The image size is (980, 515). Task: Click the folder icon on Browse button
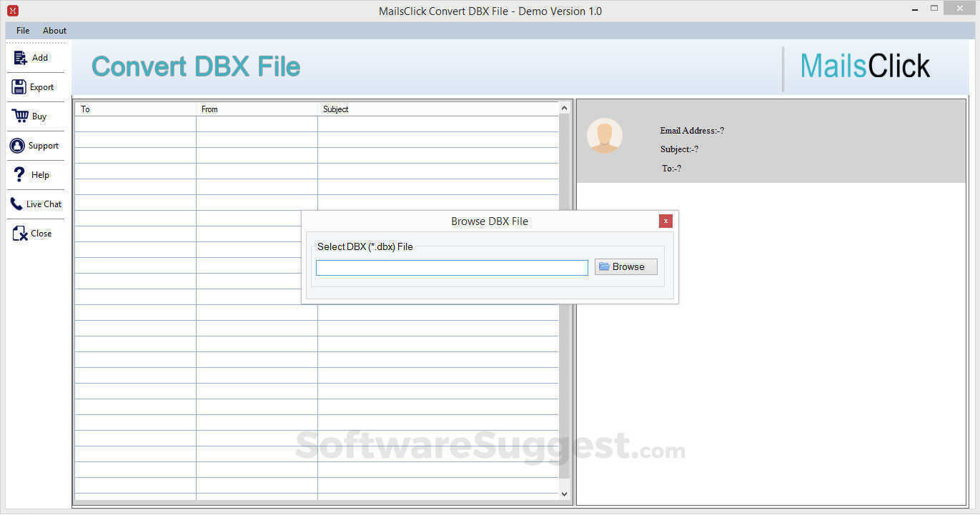point(604,266)
